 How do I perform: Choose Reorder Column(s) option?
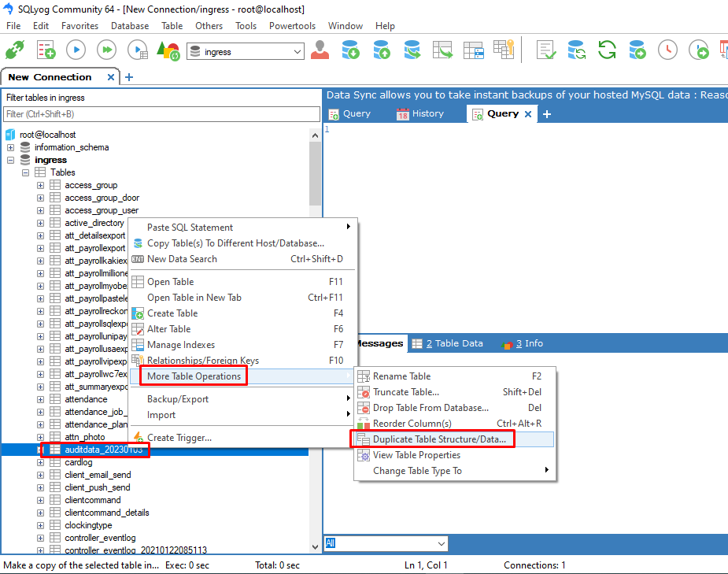pos(455,424)
